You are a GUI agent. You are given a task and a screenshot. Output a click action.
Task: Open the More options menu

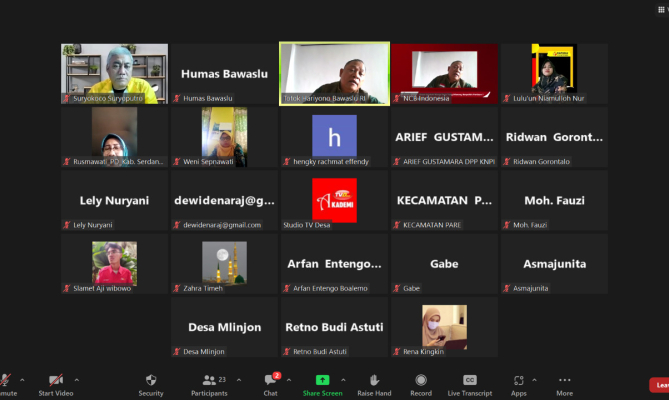click(565, 381)
